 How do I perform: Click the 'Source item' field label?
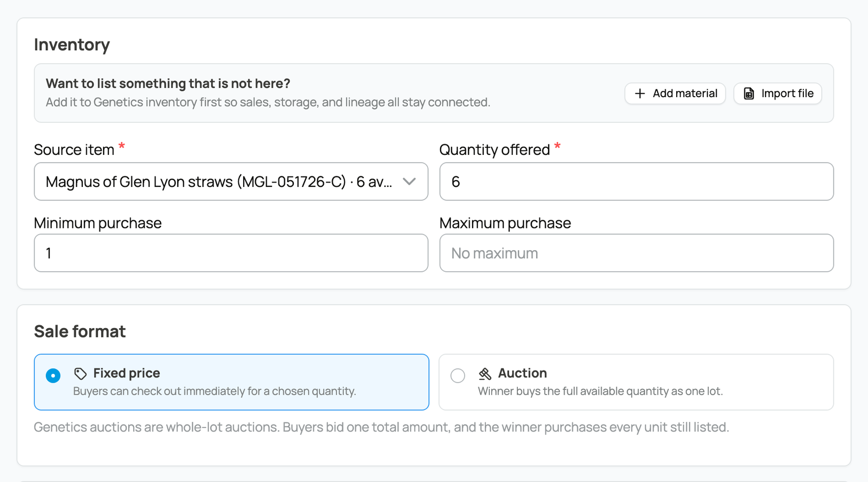click(x=74, y=149)
